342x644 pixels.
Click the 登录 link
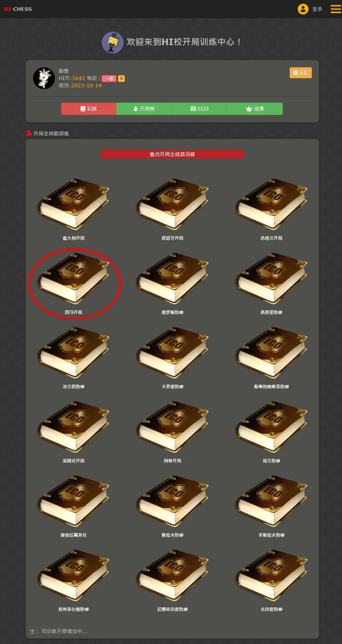click(x=317, y=9)
